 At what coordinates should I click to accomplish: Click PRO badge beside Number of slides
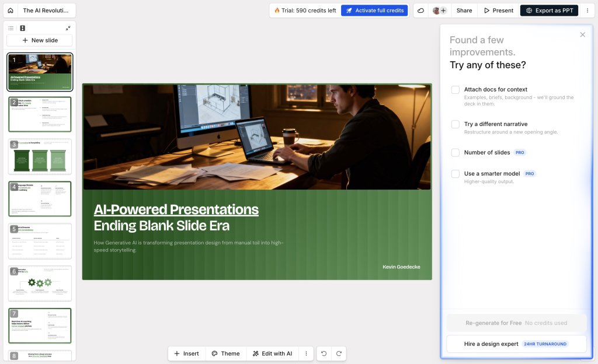point(519,153)
